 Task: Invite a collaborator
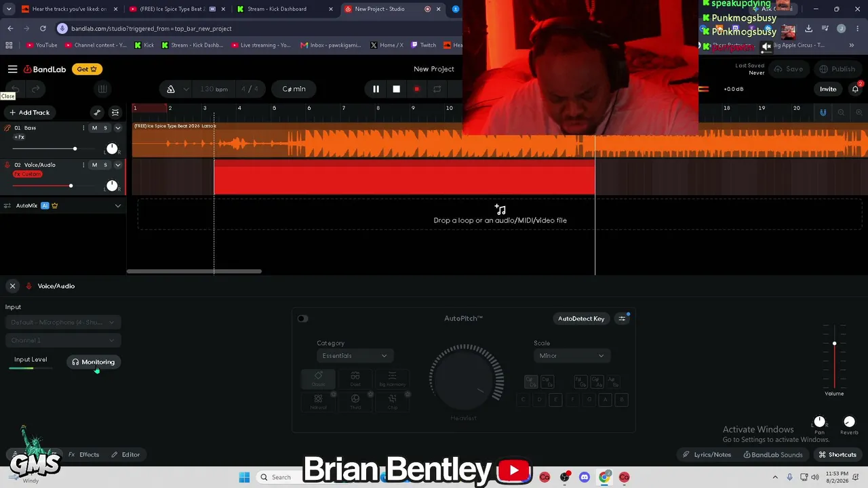(828, 89)
